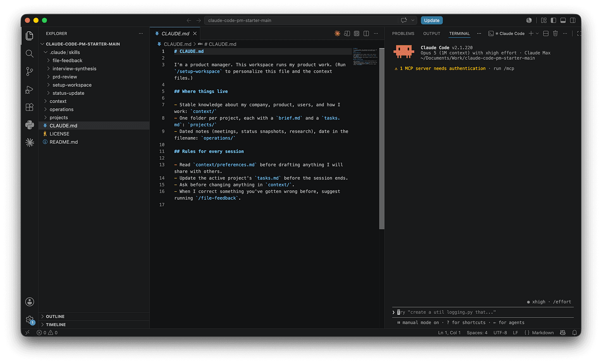Image resolution: width=602 pixels, height=364 pixels.
Task: Click the Copilot status icon in status bar
Action: pyautogui.click(x=563, y=333)
